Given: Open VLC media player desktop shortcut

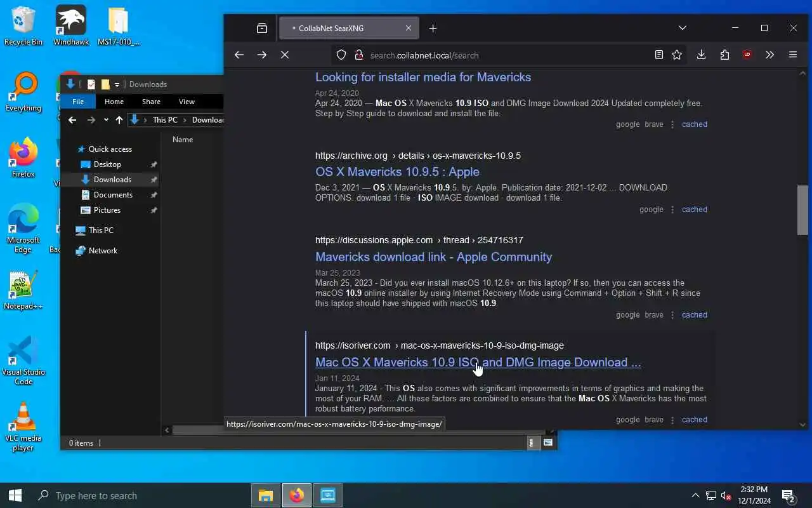Looking at the screenshot, I should click(23, 427).
